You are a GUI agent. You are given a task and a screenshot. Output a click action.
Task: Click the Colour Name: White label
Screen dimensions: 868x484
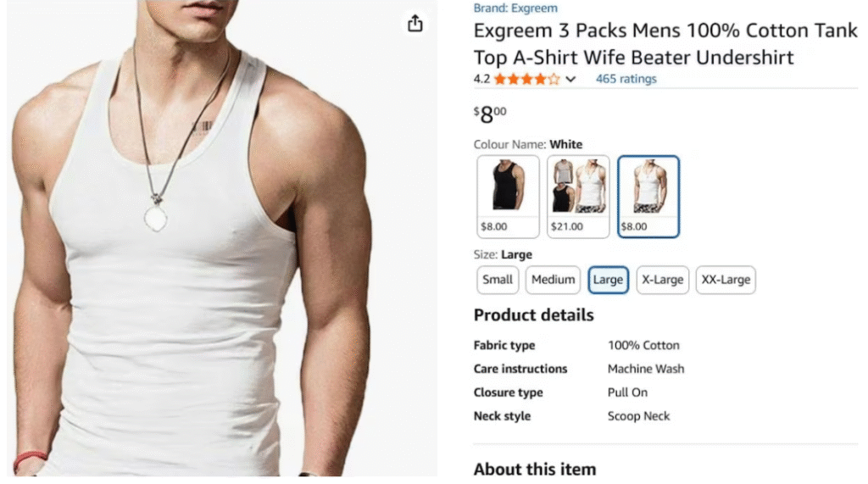click(527, 144)
